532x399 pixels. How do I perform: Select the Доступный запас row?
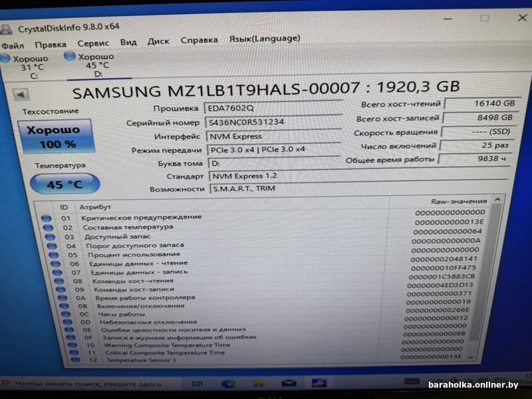pyautogui.click(x=265, y=235)
